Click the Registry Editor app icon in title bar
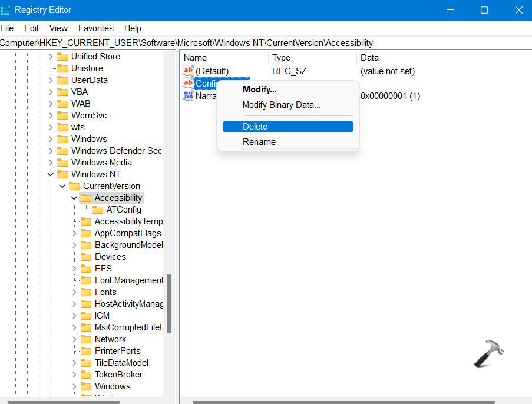This screenshot has height=404, width=532. tap(5, 10)
